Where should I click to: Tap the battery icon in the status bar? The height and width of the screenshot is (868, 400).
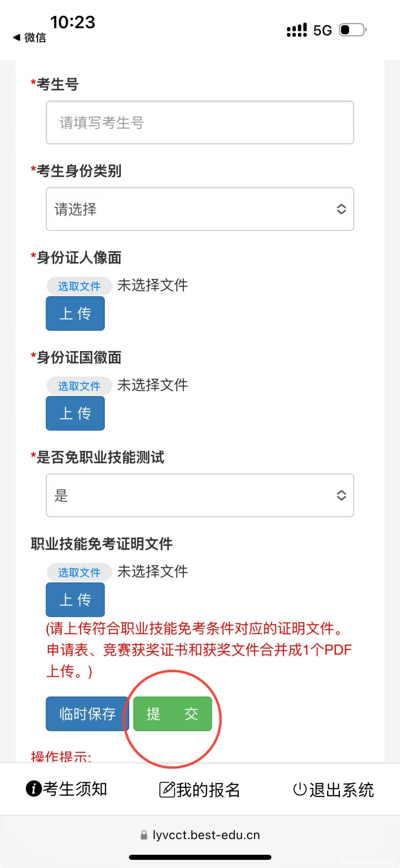point(352,30)
